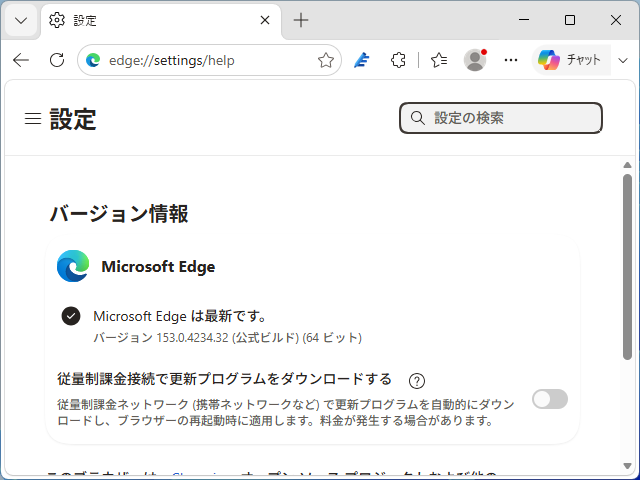Reload the page with refresh icon
Viewport: 640px width, 480px height.
57,60
